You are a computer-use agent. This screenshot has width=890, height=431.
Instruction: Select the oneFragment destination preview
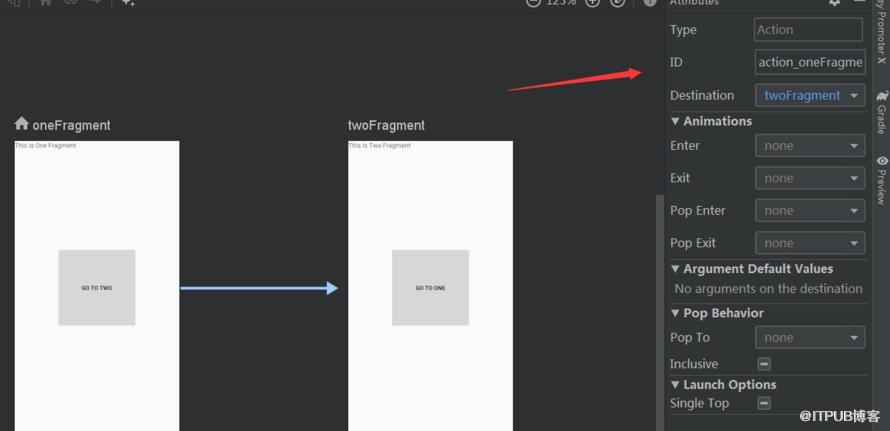97,286
